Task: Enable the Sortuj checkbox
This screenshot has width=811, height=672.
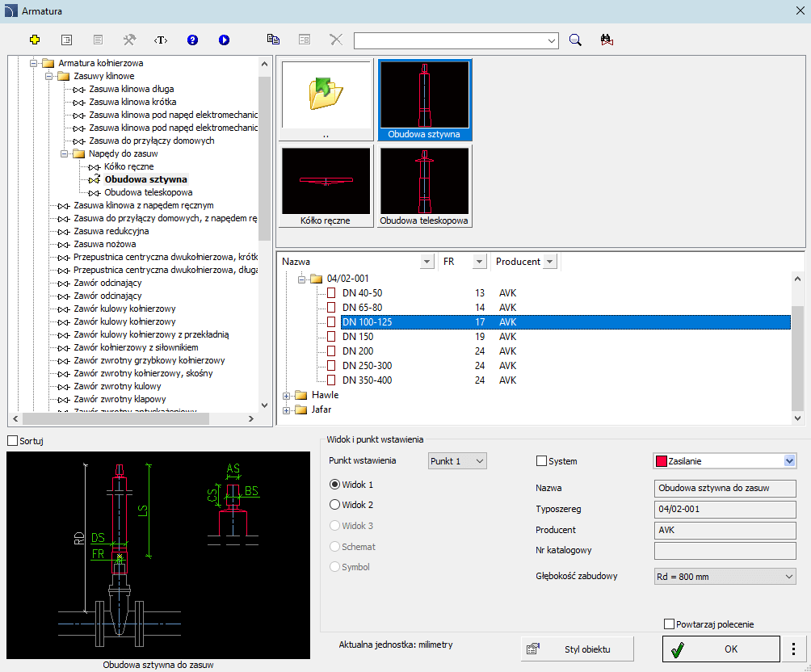Action: [12, 441]
